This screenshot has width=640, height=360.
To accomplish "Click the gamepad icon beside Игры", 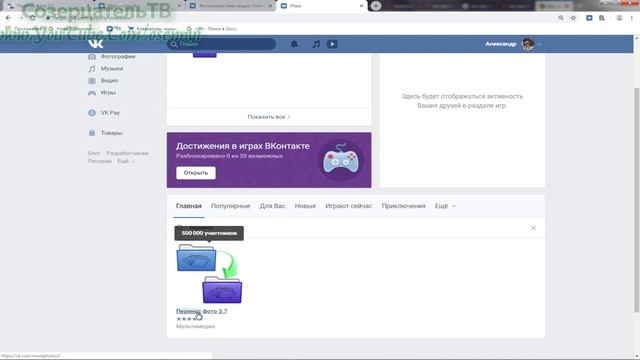I will tap(92, 93).
